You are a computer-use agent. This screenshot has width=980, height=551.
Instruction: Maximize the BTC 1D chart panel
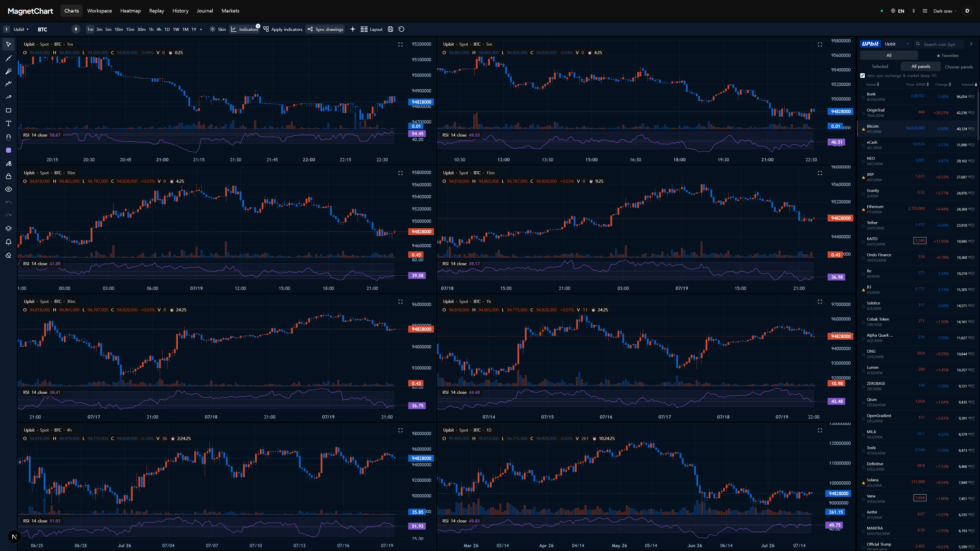point(820,431)
